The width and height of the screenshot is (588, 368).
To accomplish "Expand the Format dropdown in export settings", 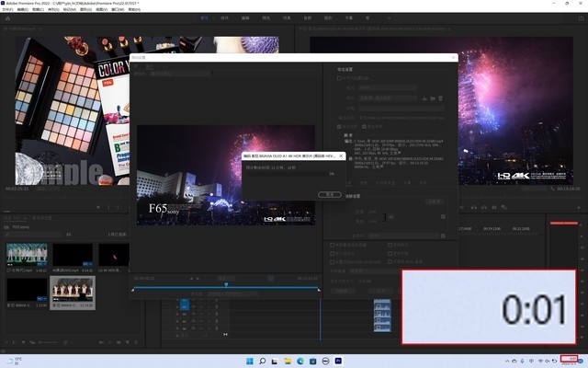I will 386,88.
